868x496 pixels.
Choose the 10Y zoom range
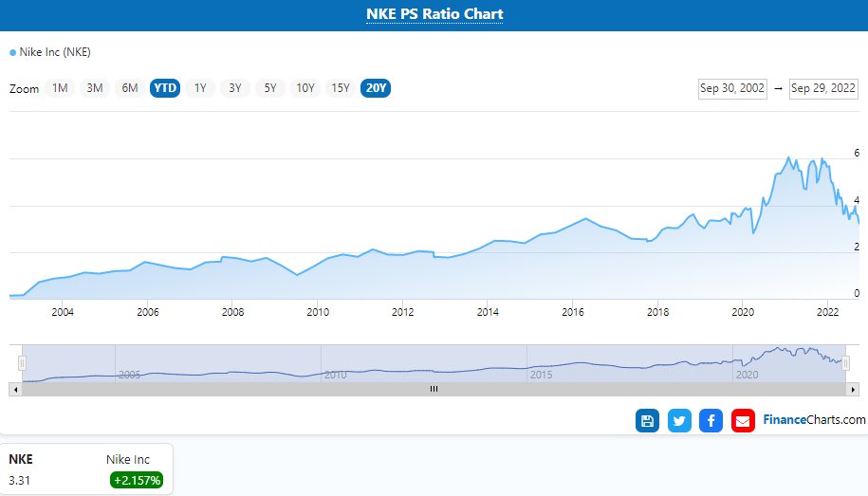point(305,88)
